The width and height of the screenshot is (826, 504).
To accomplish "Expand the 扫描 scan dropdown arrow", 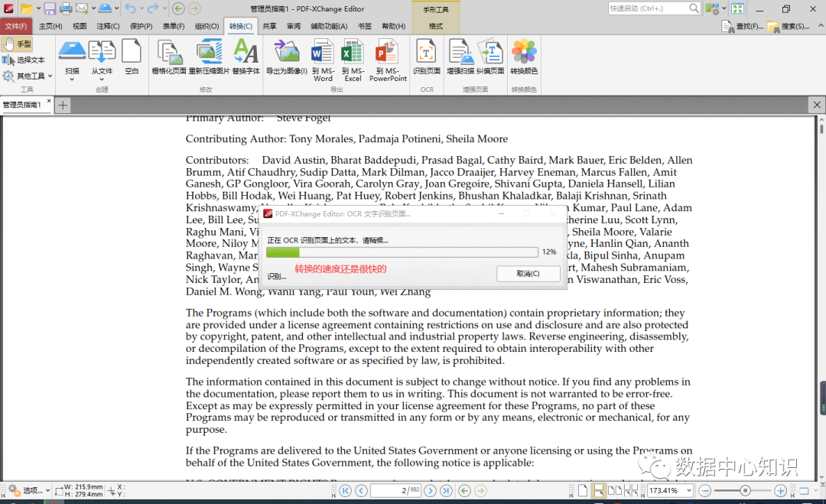I will [72, 80].
